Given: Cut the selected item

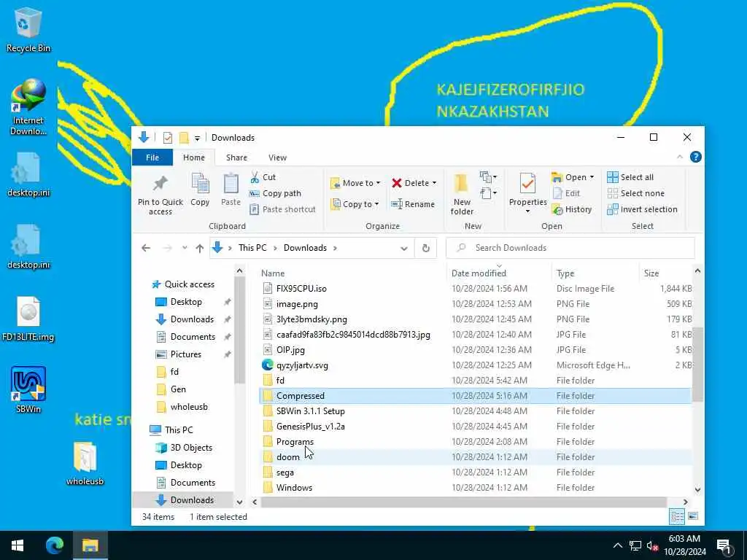Looking at the screenshot, I should click(263, 177).
